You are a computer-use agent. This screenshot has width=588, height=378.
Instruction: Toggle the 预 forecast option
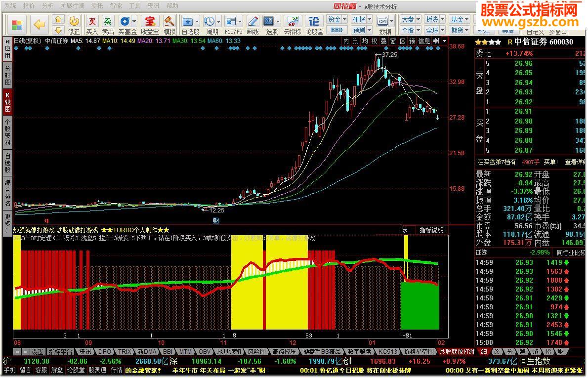(x=412, y=41)
